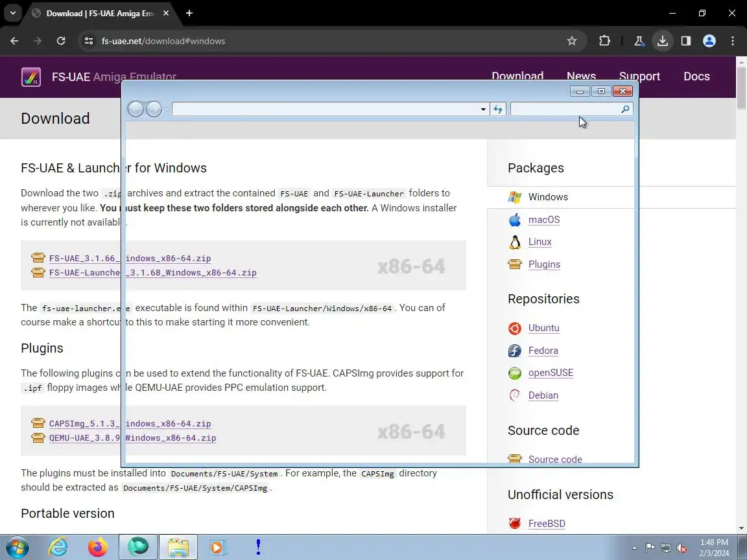Open the openSUSE repository link

coord(551,373)
